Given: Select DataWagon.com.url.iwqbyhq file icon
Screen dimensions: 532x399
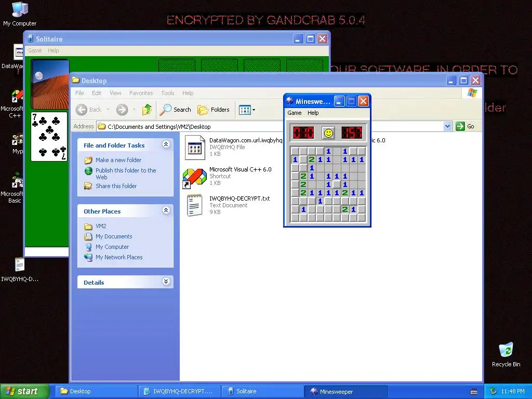Looking at the screenshot, I should [195, 148].
